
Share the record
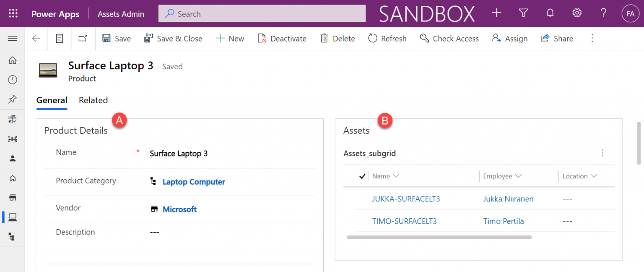pyautogui.click(x=557, y=39)
